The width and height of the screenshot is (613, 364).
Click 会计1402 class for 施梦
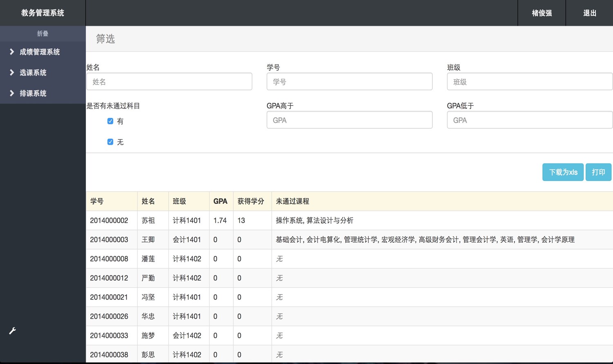[187, 335]
